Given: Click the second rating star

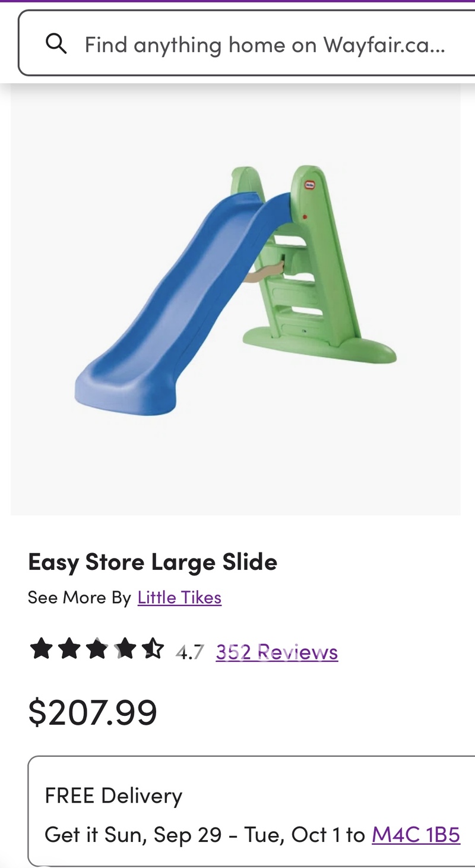Looking at the screenshot, I should point(69,649).
